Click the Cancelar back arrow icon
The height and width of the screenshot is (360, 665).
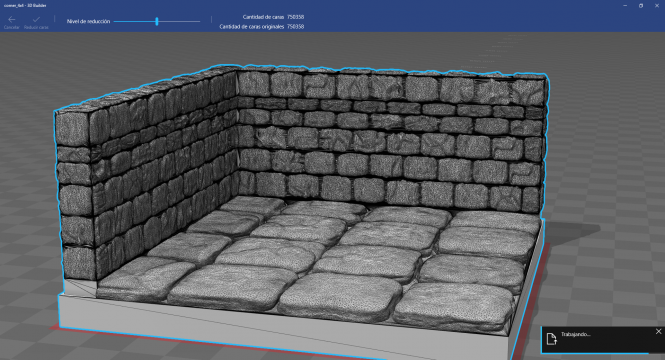[x=11, y=20]
